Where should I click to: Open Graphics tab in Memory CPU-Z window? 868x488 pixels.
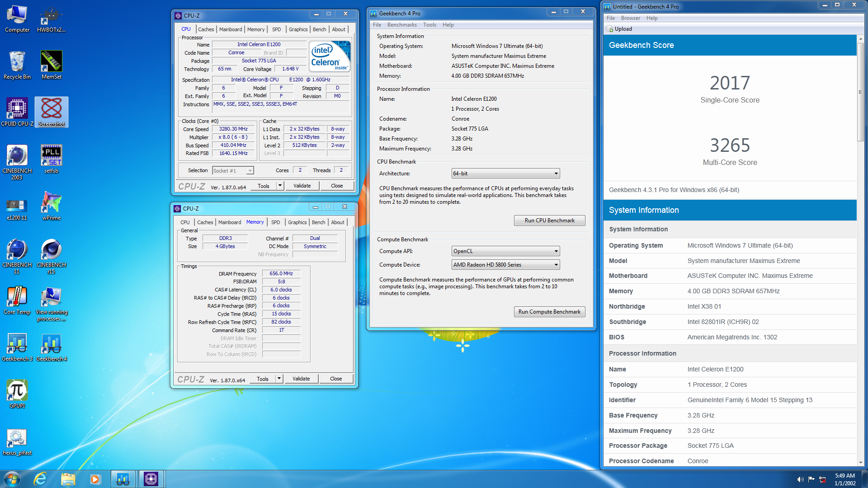tap(297, 222)
